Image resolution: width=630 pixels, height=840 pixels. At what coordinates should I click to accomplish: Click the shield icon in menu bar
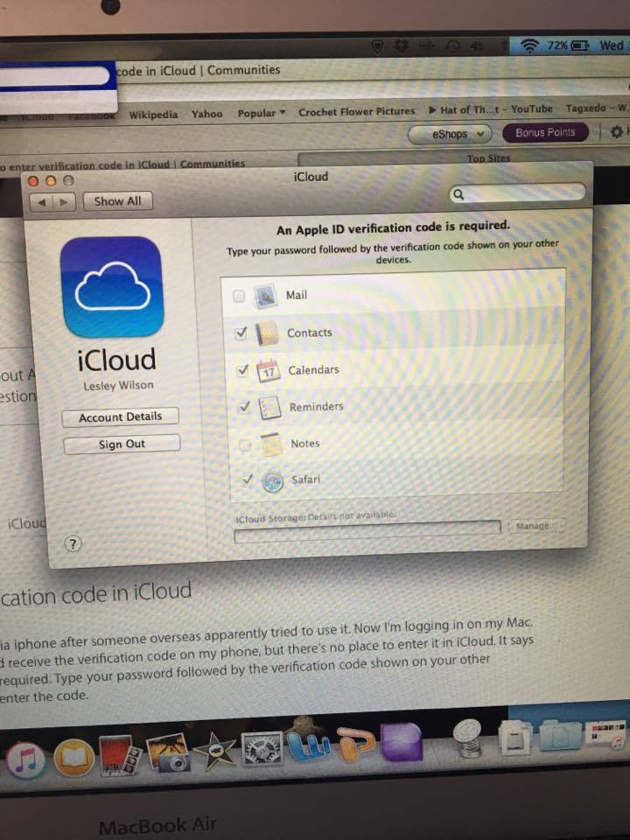point(378,47)
